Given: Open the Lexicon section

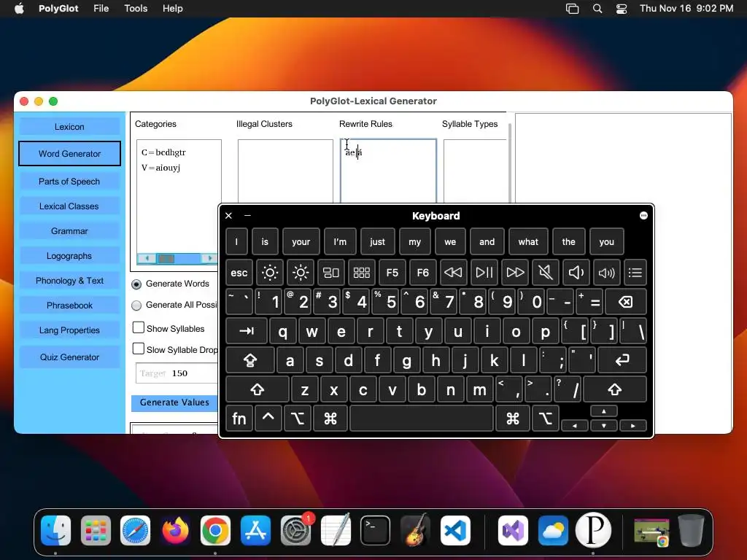Looking at the screenshot, I should coord(69,127).
